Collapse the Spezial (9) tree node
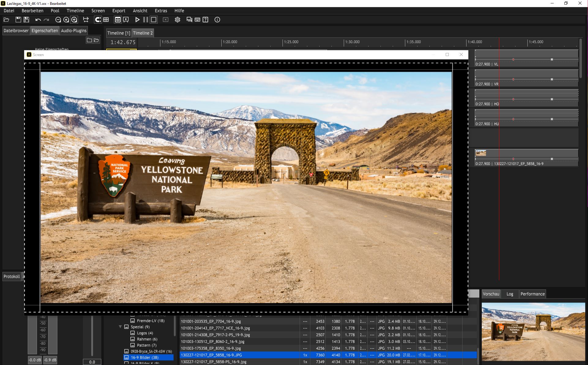The image size is (588, 365). (x=120, y=327)
